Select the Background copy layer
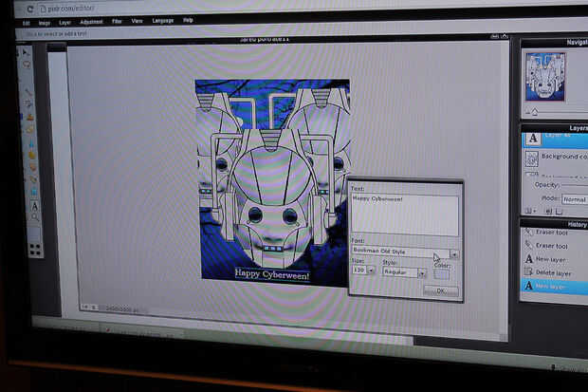The image size is (588, 392). 557,158
